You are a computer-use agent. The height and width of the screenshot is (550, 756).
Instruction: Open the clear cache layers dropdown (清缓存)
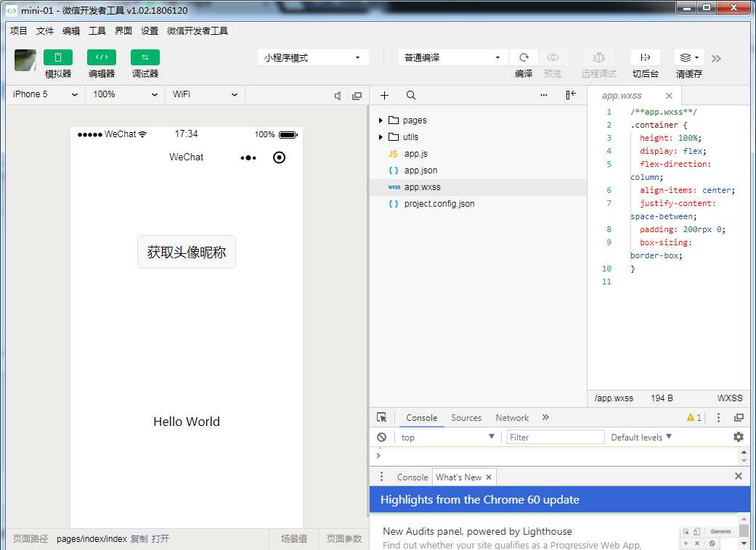pyautogui.click(x=689, y=57)
